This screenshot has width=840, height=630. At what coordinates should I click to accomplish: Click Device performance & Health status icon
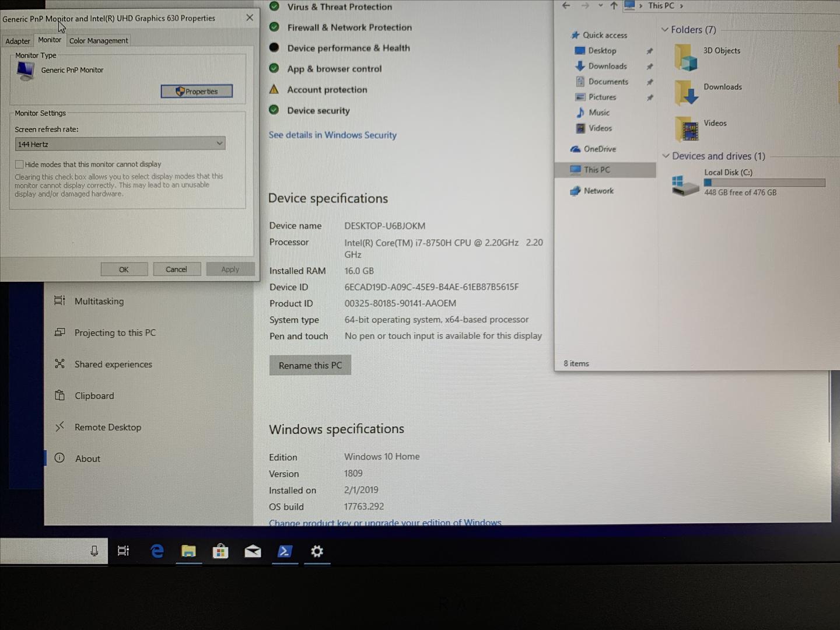point(274,47)
